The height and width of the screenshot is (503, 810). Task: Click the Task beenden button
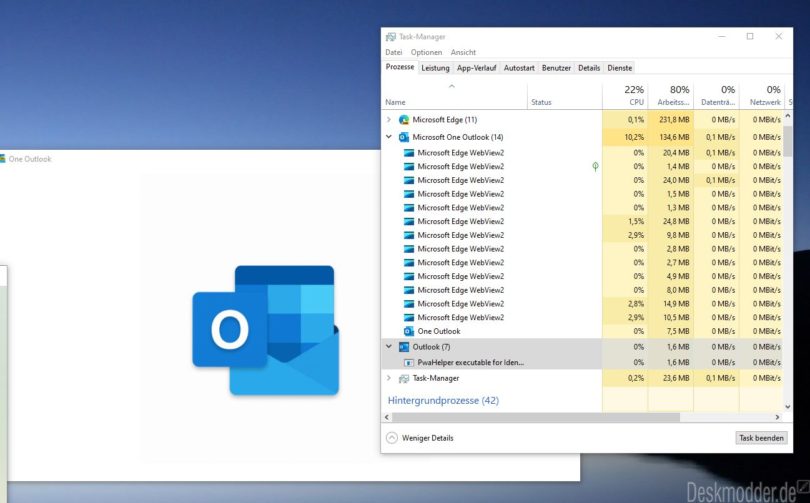pos(761,438)
